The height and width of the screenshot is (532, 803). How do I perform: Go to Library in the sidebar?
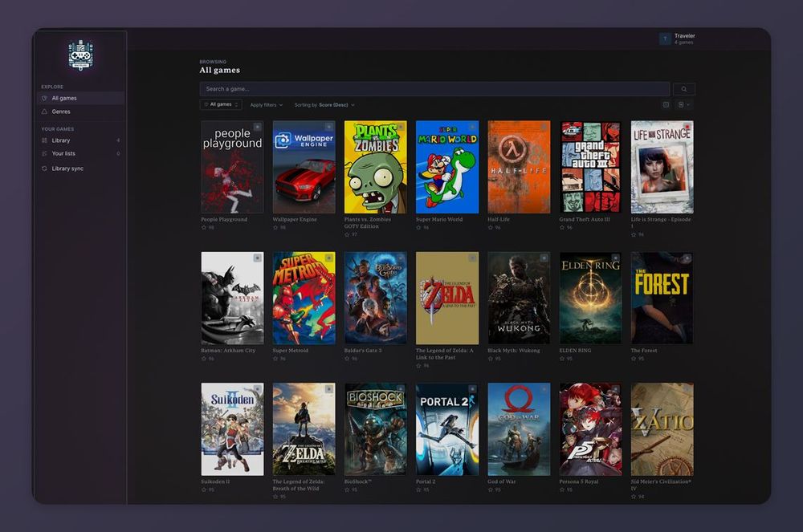pos(81,140)
